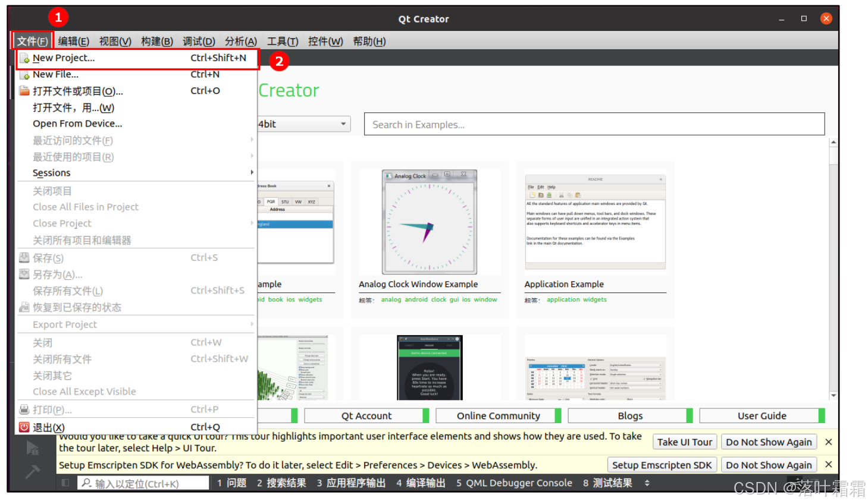Open the 4 编译输出 pane
Image resolution: width=868 pixels, height=504 pixels.
click(x=421, y=483)
